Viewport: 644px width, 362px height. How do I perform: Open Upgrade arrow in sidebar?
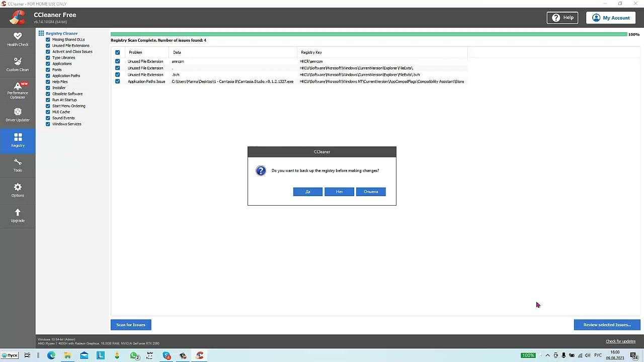pos(18,215)
